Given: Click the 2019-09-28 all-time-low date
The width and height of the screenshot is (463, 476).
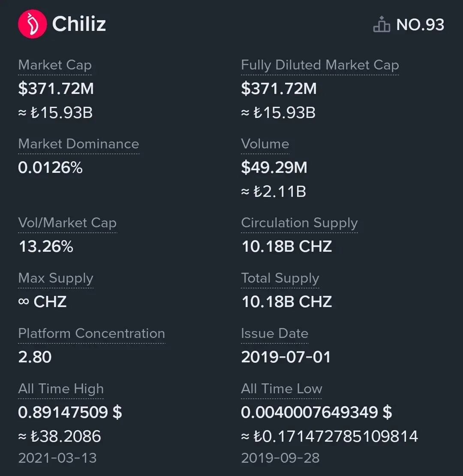Looking at the screenshot, I should (280, 458).
